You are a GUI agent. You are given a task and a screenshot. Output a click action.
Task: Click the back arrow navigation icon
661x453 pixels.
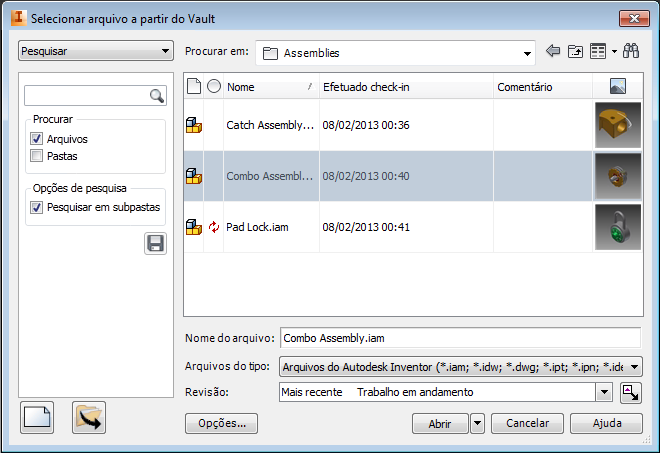(554, 51)
